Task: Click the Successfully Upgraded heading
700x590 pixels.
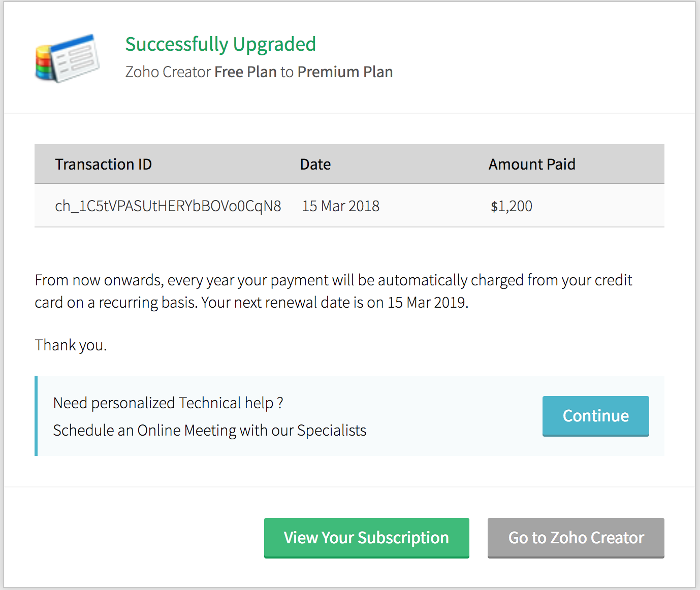Action: (220, 44)
